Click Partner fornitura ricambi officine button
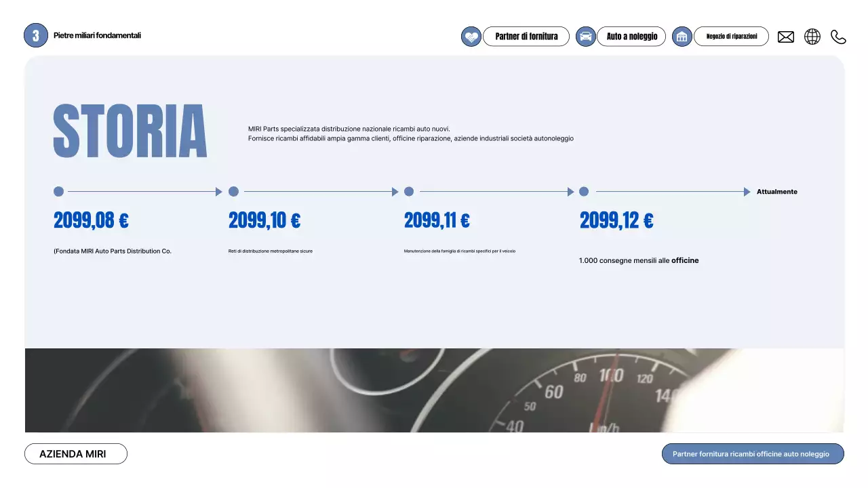 point(753,453)
